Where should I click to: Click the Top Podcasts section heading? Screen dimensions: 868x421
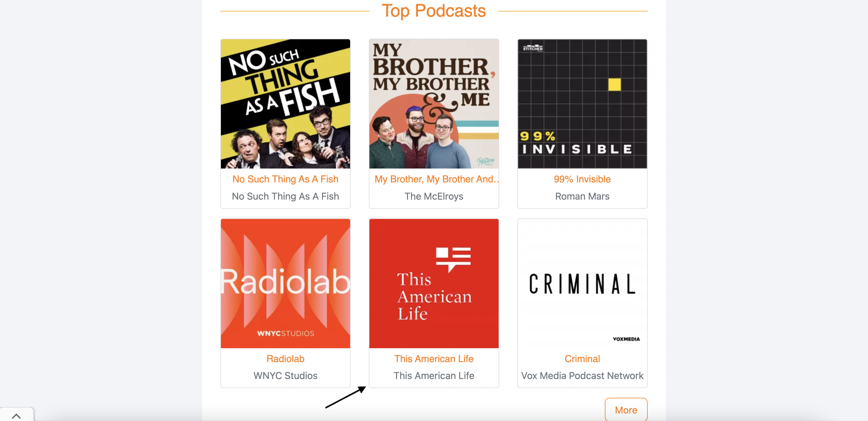click(x=434, y=11)
